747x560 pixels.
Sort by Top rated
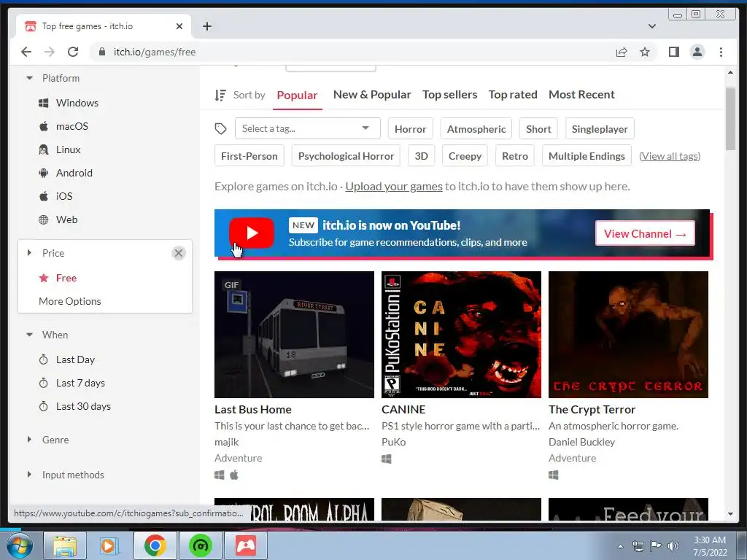(x=513, y=95)
